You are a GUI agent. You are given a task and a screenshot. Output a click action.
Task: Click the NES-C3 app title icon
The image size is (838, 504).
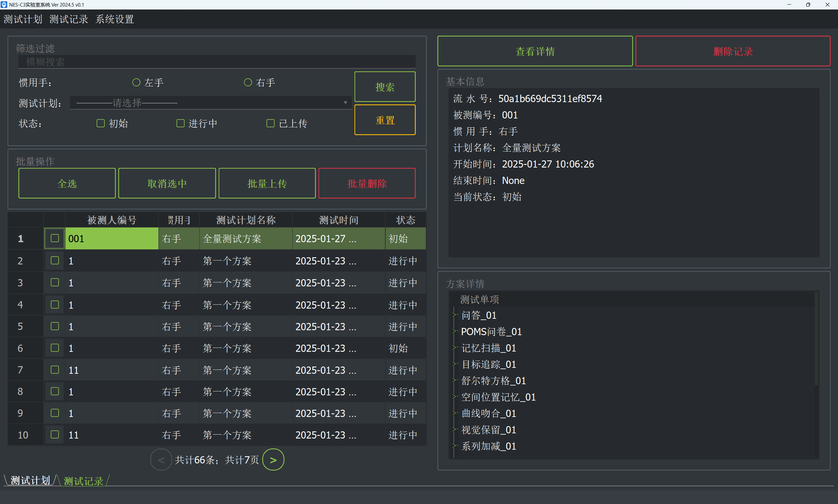click(4, 4)
